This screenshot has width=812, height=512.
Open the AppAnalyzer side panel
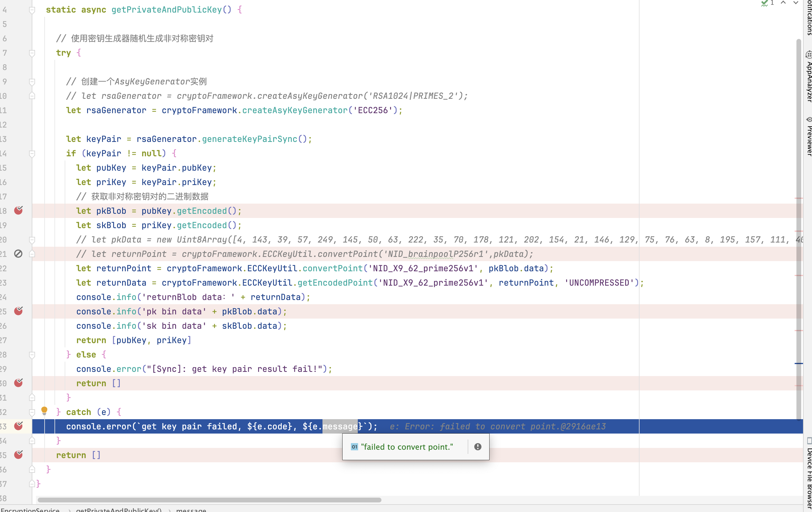808,77
